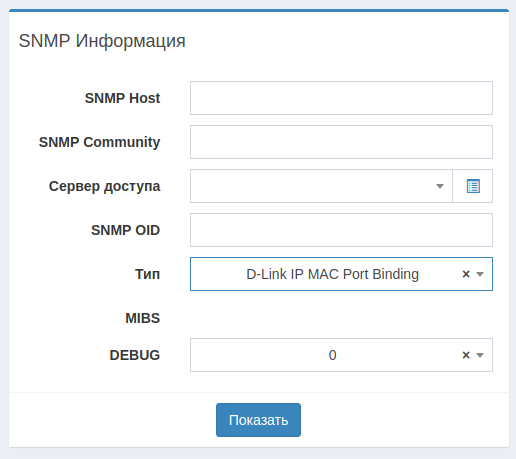
Task: Click the DEBUG label
Action: (135, 355)
